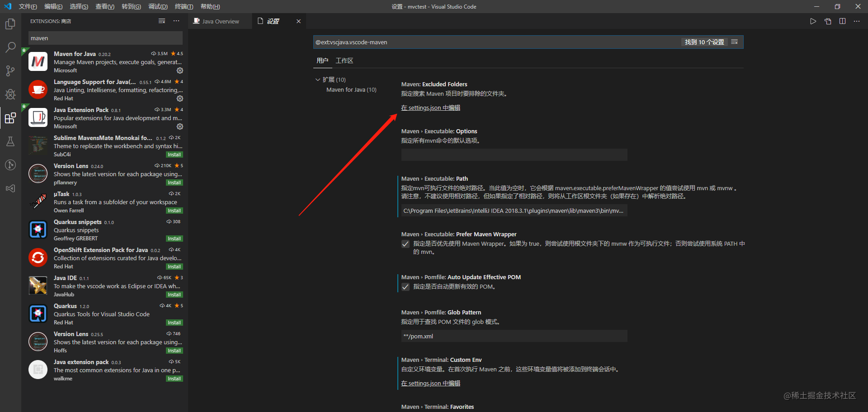Select the Search icon in the activity bar
Image resolution: width=868 pixels, height=412 pixels.
(10, 47)
